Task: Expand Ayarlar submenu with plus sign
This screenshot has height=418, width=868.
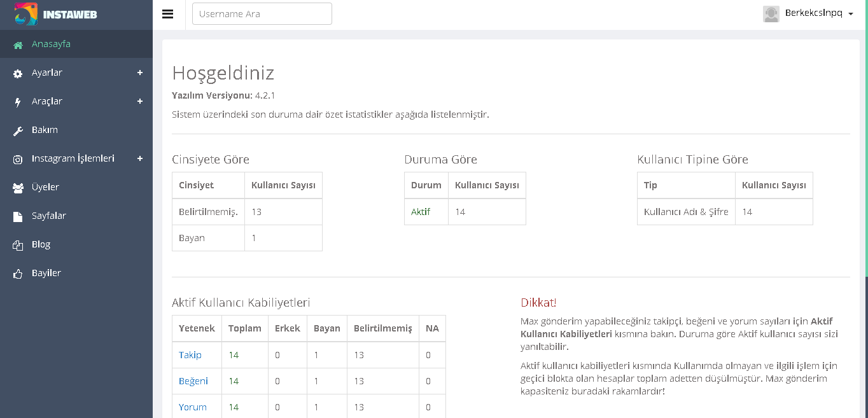Action: 140,73
